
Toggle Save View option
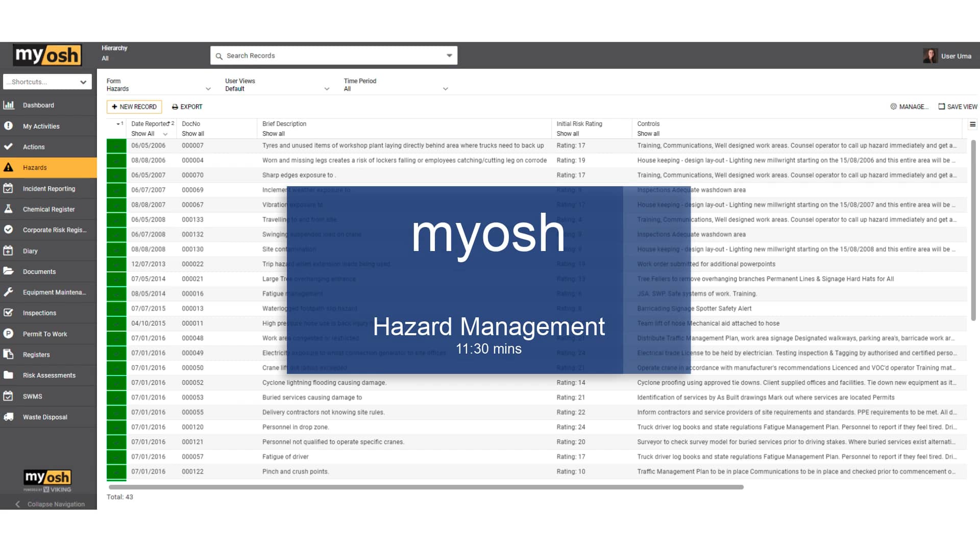958,107
